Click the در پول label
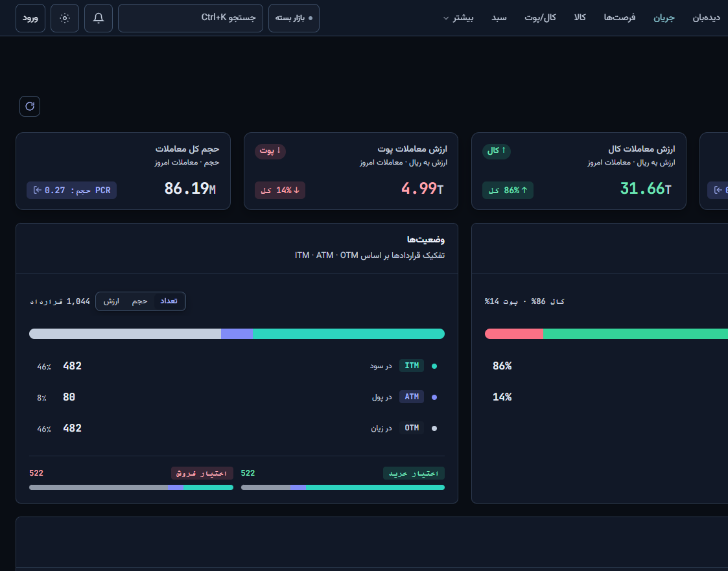Image resolution: width=728 pixels, height=571 pixels. [382, 397]
